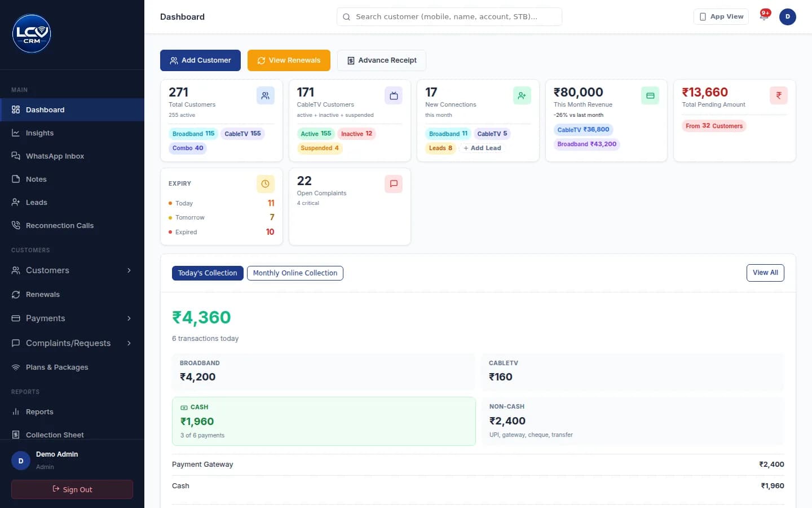Viewport: 812px width, 508px height.
Task: Click the App View button
Action: (721, 17)
